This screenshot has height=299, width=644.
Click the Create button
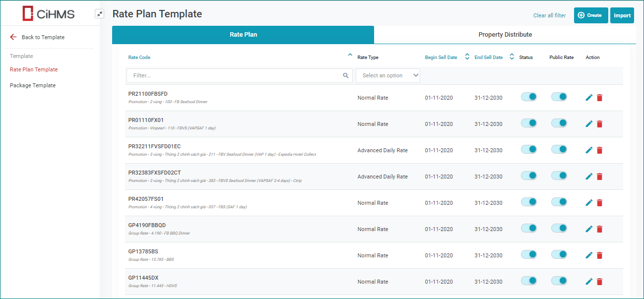590,15
